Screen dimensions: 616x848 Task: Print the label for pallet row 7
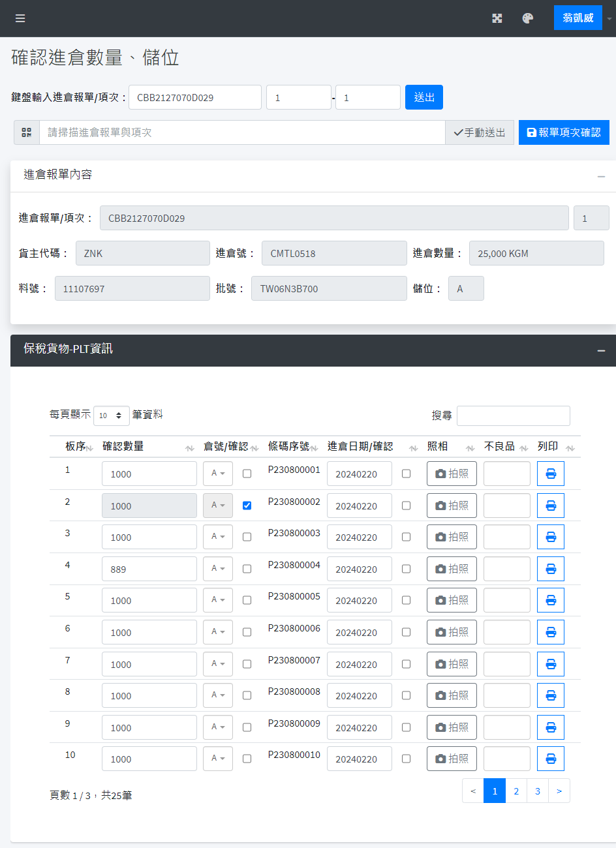pos(551,664)
